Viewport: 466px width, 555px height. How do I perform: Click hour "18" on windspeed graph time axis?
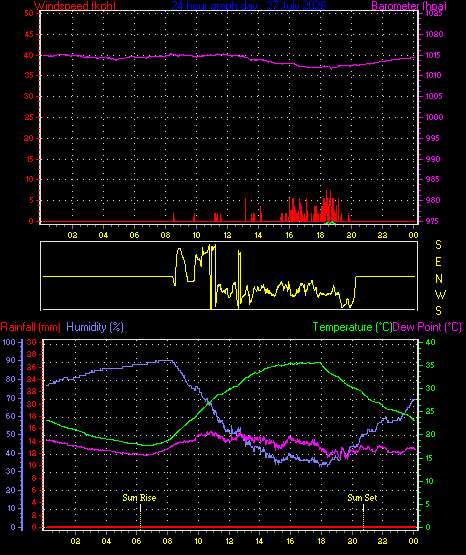point(320,235)
